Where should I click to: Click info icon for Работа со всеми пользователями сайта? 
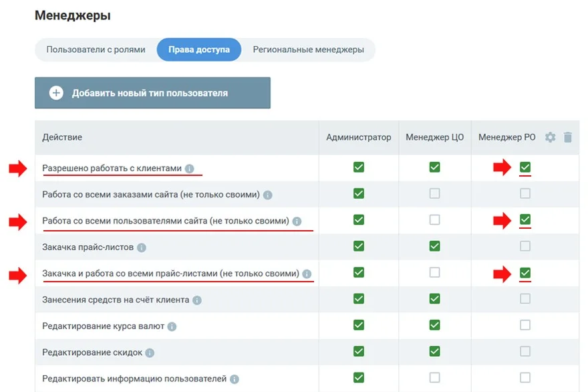click(x=297, y=221)
